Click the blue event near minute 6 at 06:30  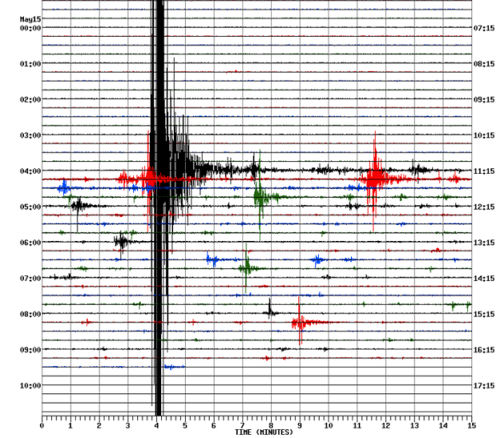[212, 259]
